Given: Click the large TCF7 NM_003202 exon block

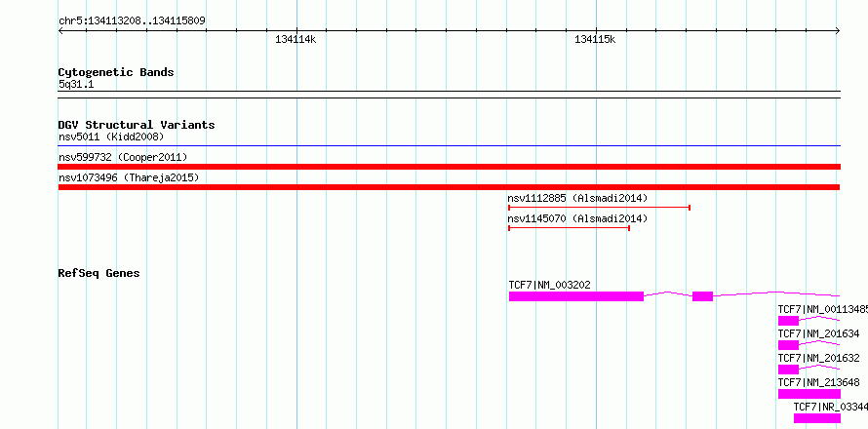Looking at the screenshot, I should point(576,296).
